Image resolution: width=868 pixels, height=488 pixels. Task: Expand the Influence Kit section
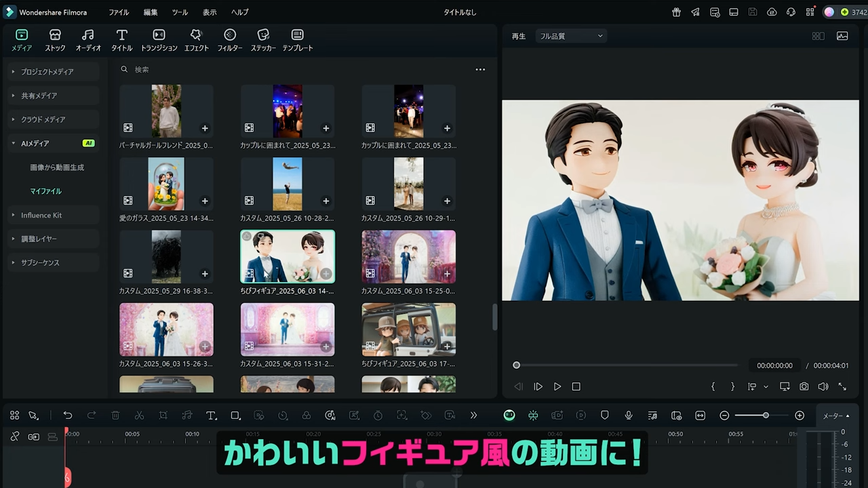click(54, 215)
